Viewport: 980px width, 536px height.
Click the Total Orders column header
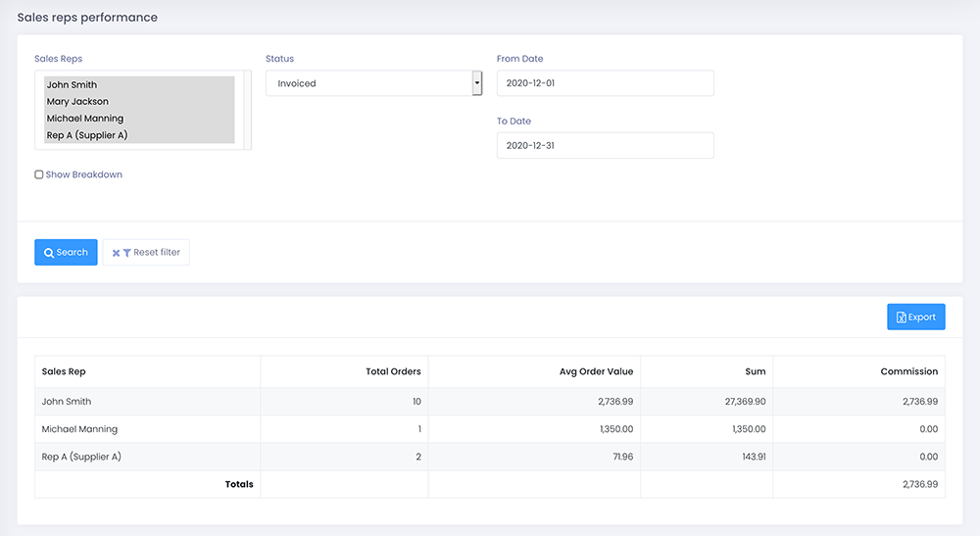[x=393, y=372]
